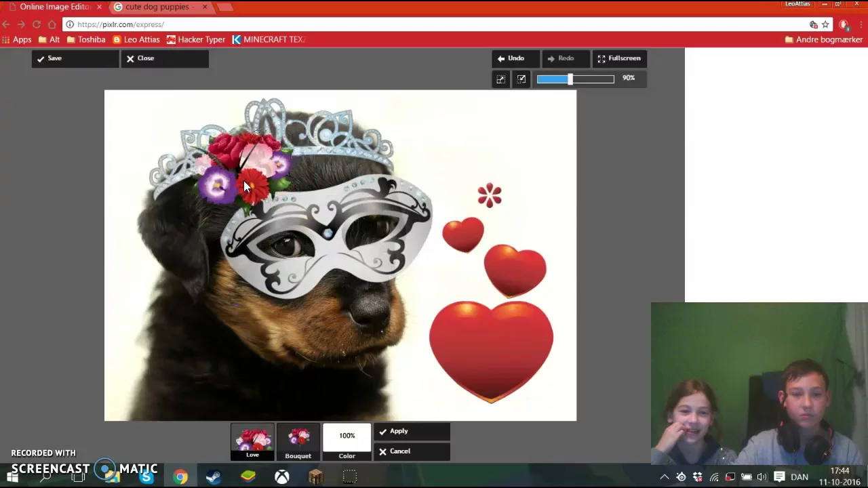View site info next to the URL

70,24
